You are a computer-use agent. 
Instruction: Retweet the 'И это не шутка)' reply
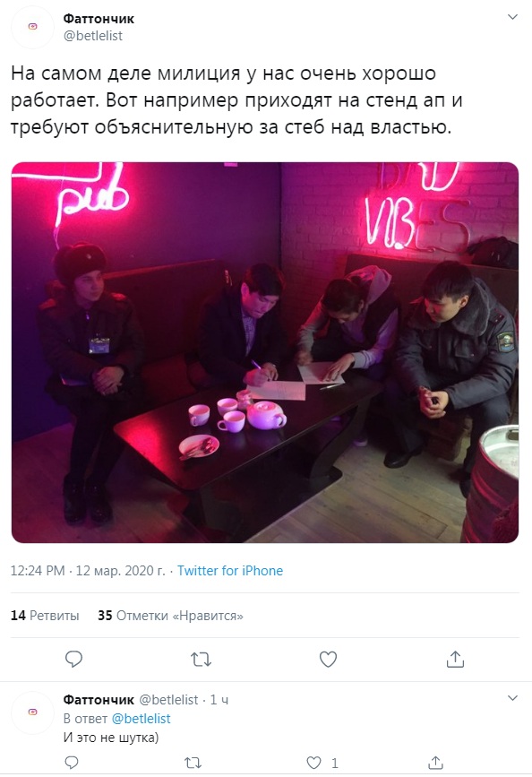tap(193, 764)
